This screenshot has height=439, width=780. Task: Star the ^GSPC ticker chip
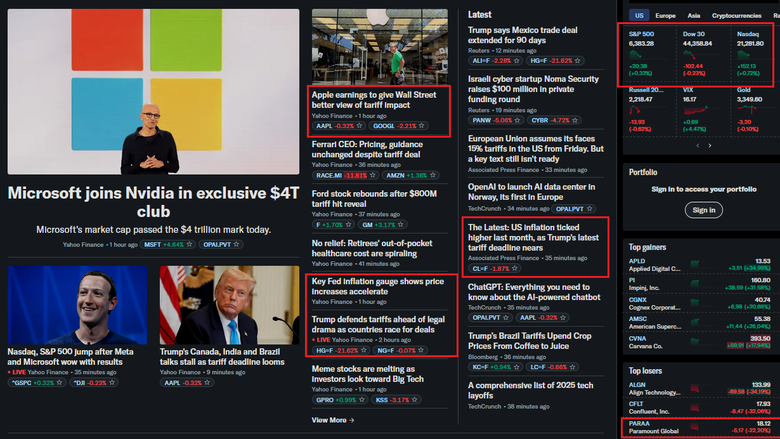point(59,382)
